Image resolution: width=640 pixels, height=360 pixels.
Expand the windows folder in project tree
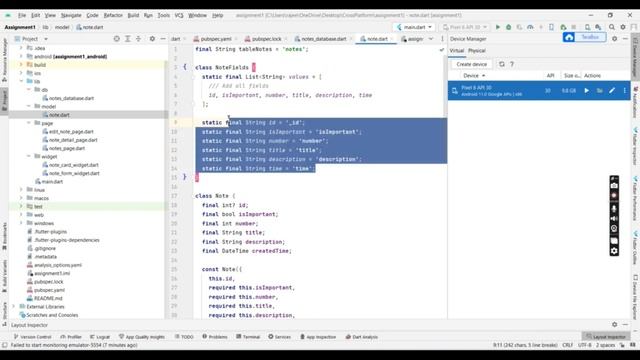(x=21, y=223)
